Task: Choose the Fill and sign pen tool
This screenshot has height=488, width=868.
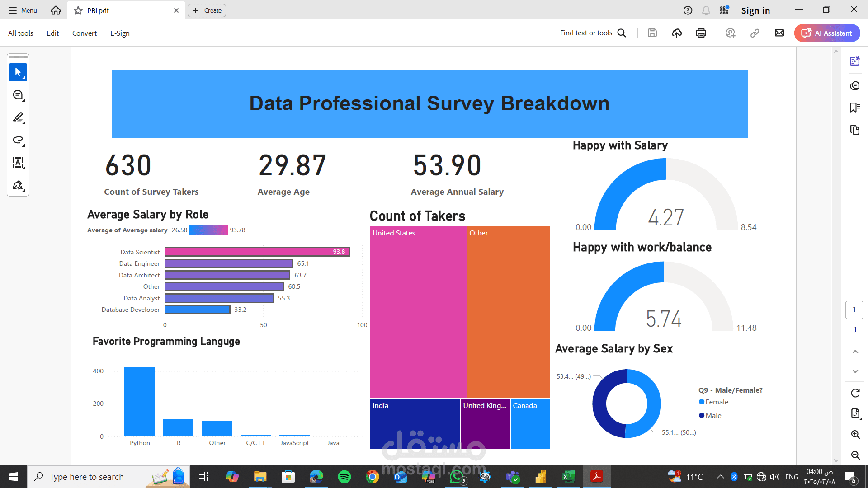Action: pyautogui.click(x=18, y=185)
